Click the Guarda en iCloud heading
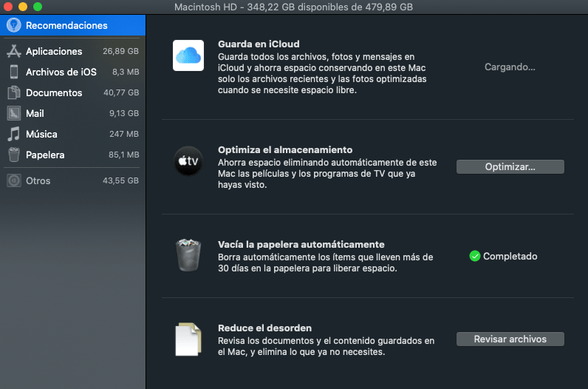Viewport: 588px width, 389px height. coord(259,44)
